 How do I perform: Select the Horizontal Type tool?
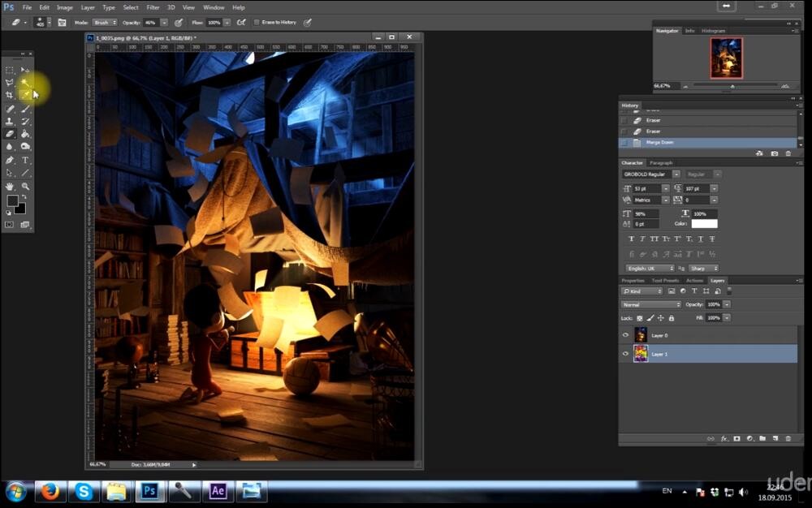[25, 161]
